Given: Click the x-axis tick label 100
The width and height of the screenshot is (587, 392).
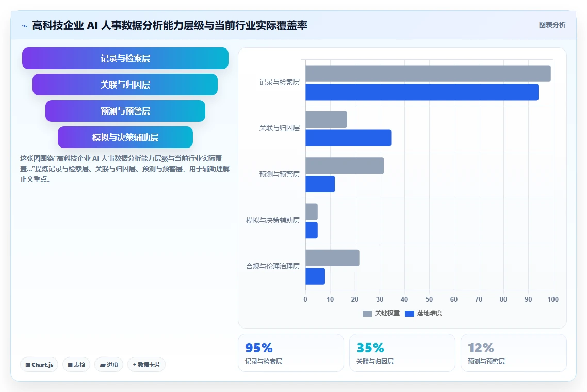Looking at the screenshot, I should [553, 300].
